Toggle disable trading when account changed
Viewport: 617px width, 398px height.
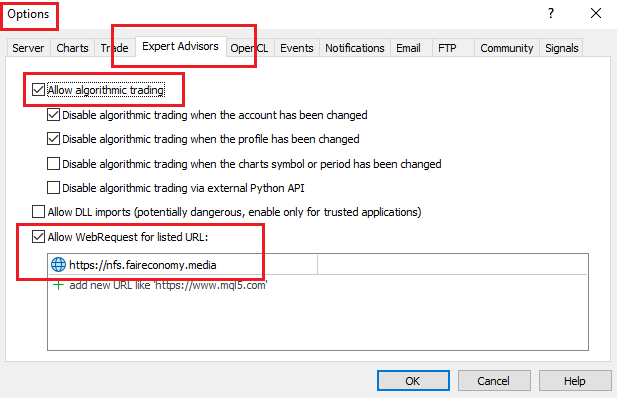(53, 115)
